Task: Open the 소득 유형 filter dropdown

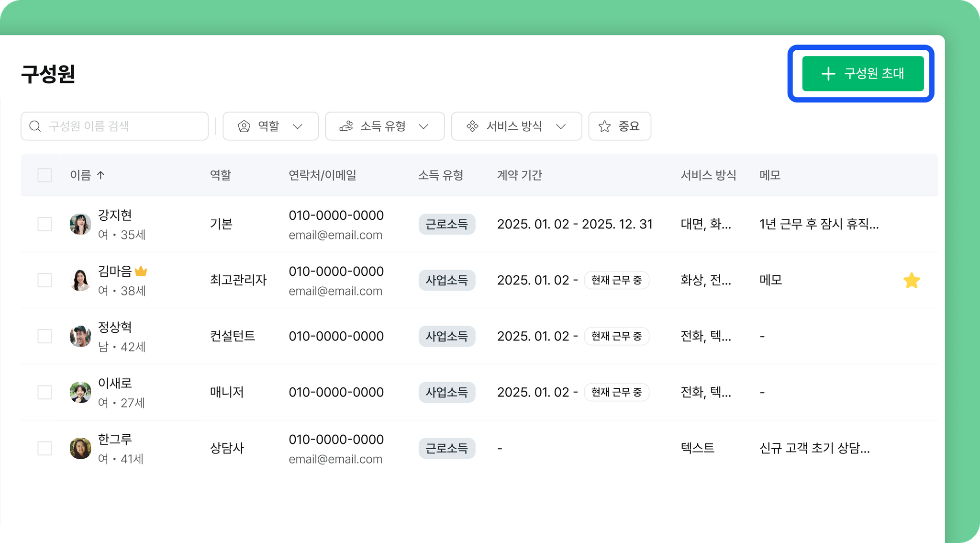Action: [385, 126]
